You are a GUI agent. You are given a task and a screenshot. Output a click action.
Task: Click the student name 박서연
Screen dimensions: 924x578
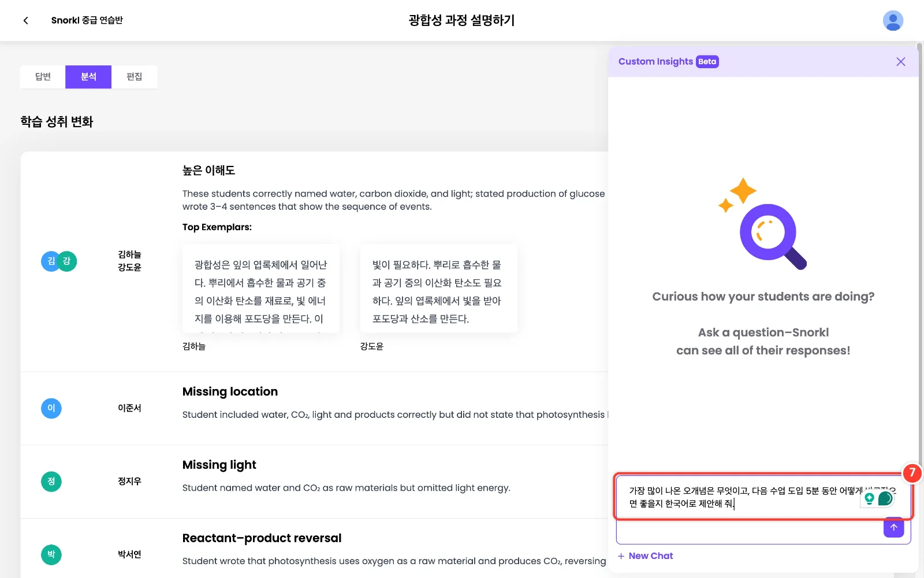tap(129, 554)
